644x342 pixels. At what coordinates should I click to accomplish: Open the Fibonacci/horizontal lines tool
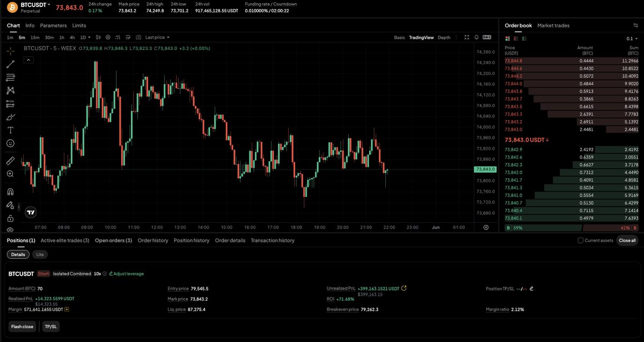point(10,77)
